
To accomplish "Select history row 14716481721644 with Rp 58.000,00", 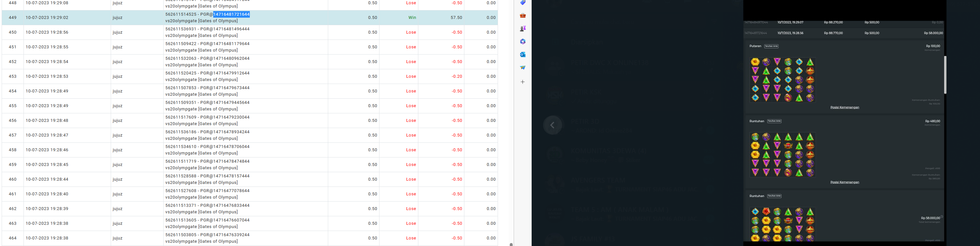I will pyautogui.click(x=844, y=33).
